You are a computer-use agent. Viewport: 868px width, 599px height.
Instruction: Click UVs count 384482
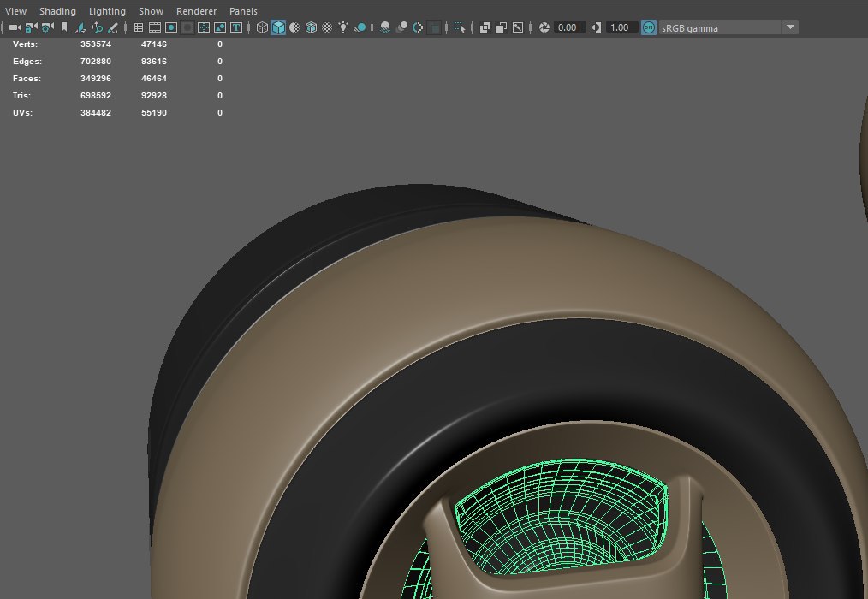pos(96,113)
